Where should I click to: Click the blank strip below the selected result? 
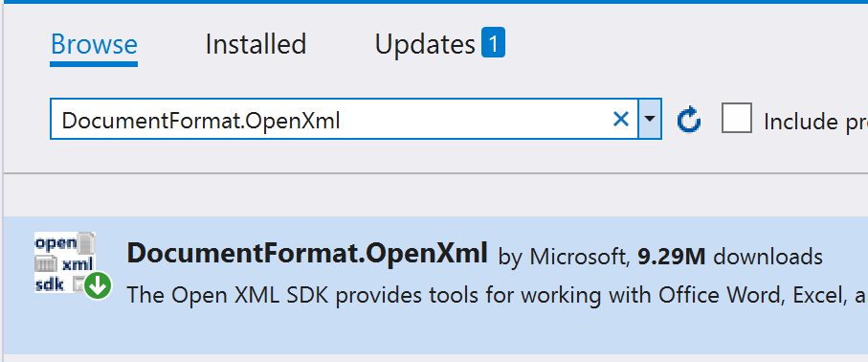[x=435, y=358]
